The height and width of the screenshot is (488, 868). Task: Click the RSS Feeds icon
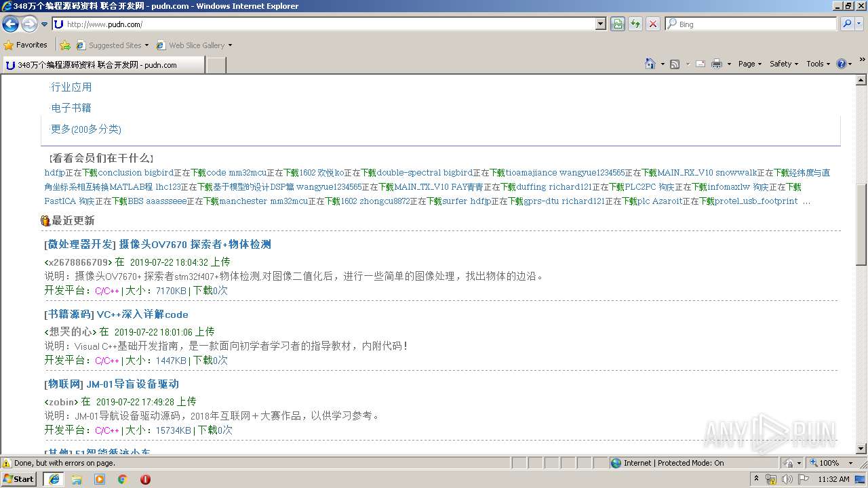tap(675, 64)
